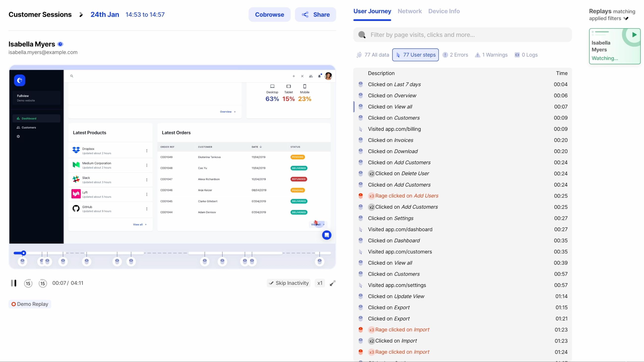Image resolution: width=644 pixels, height=362 pixels.
Task: Open the x1 playback speed selector
Action: pos(320,283)
